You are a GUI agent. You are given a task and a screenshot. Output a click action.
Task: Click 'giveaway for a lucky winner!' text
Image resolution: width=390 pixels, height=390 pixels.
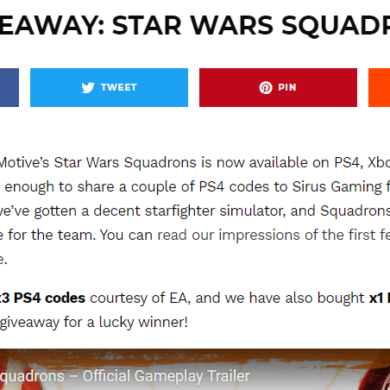[x=94, y=322]
